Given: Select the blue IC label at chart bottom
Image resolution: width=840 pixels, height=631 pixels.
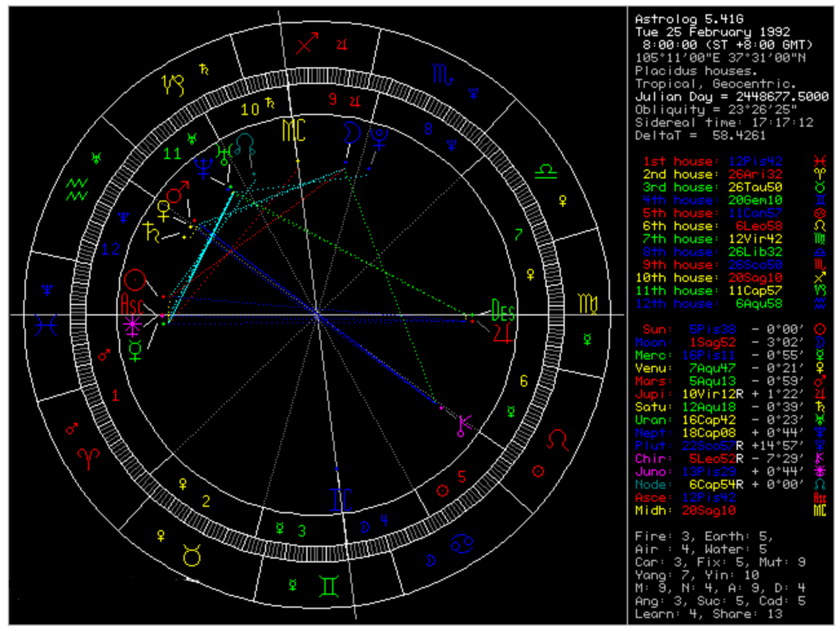Looking at the screenshot, I should click(341, 500).
